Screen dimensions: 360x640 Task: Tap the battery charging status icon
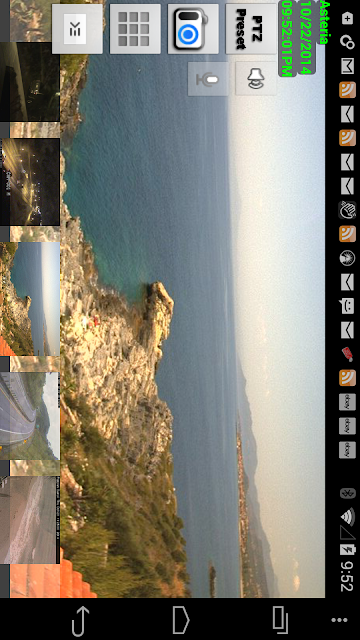(x=347, y=549)
